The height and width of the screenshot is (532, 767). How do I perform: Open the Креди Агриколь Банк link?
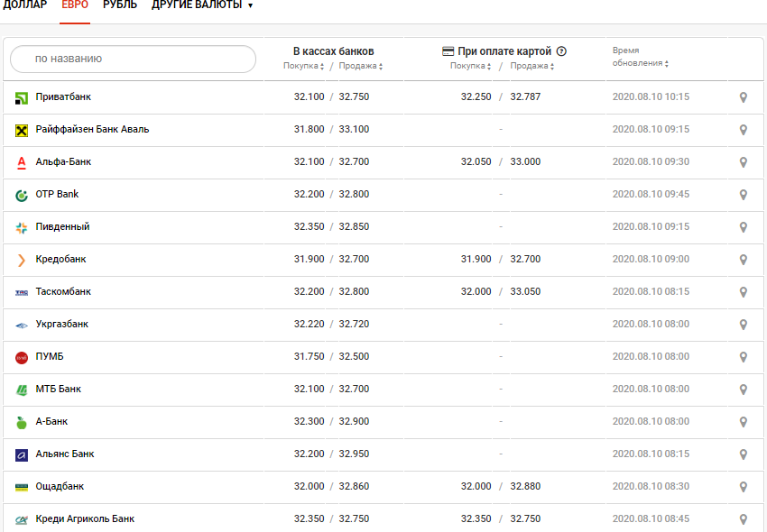85,518
